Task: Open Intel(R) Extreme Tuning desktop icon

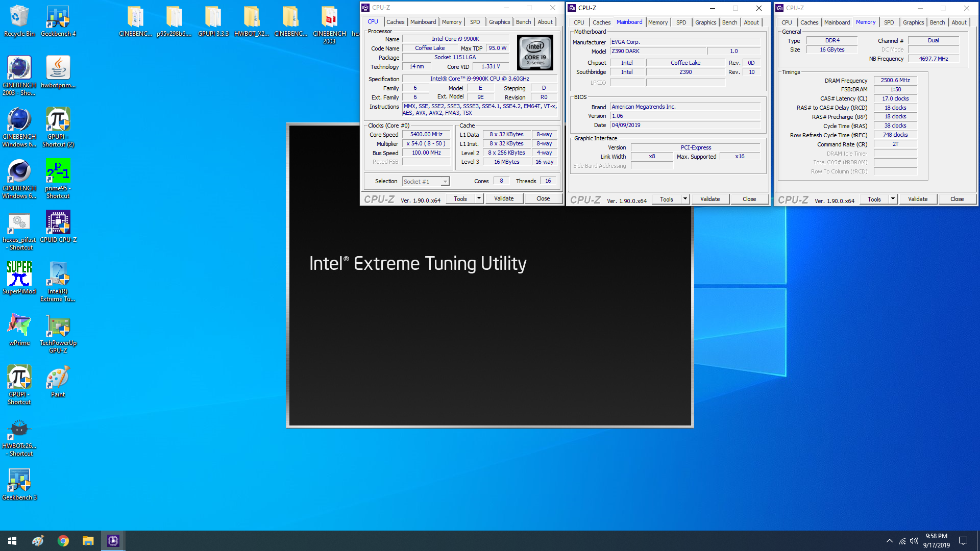Action: pyautogui.click(x=58, y=282)
